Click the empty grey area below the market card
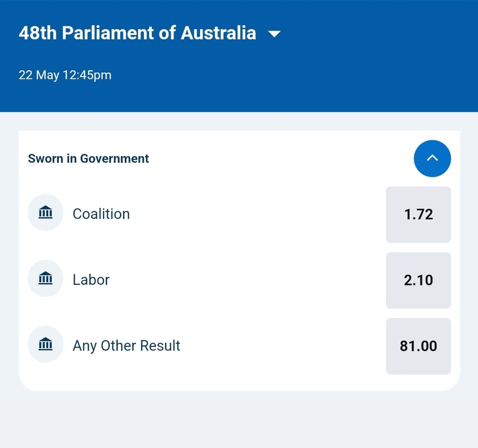The image size is (478, 448). click(x=239, y=421)
